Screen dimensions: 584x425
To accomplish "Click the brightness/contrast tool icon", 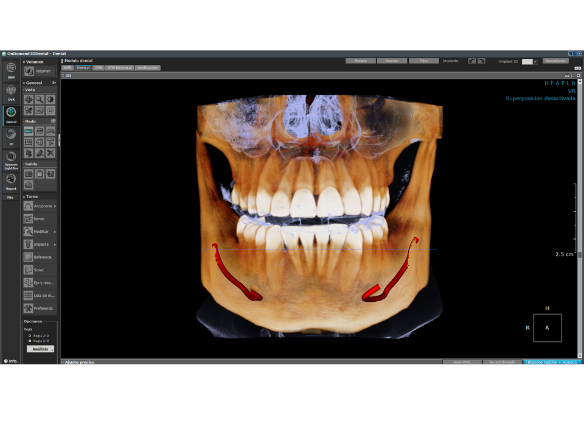I will point(50,99).
